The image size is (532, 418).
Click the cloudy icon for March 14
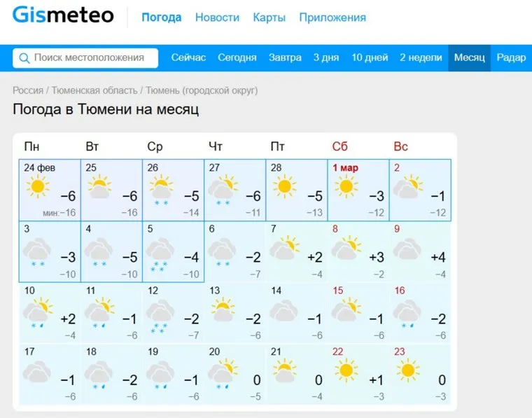284,309
